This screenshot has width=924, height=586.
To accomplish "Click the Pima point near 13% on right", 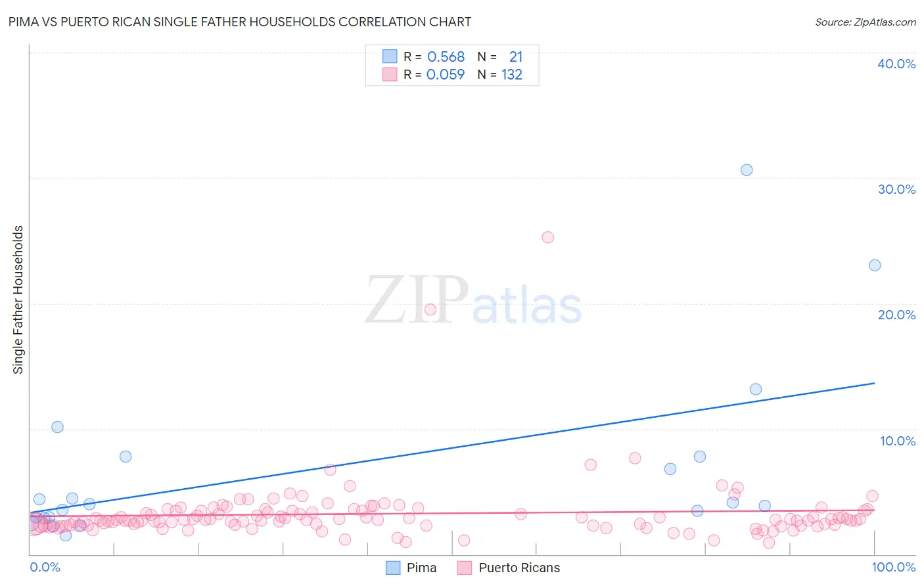I will (756, 389).
